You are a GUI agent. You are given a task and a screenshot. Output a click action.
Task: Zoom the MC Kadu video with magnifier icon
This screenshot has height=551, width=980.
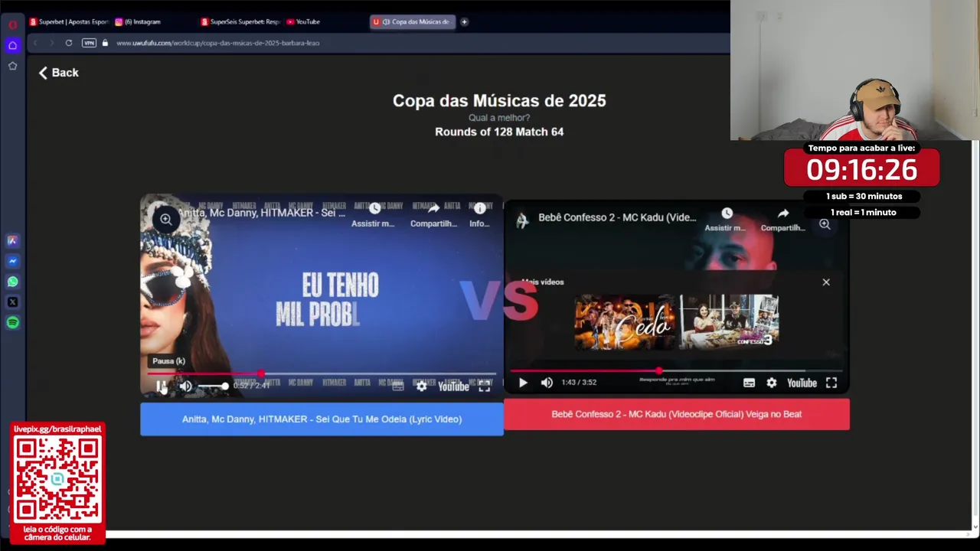tap(825, 224)
